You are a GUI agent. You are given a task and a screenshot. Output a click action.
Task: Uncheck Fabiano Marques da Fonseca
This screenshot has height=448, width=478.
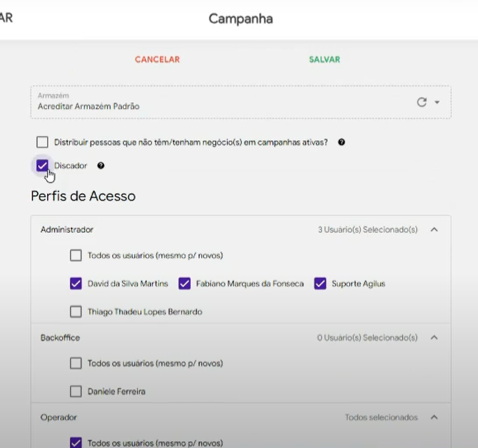[184, 284]
